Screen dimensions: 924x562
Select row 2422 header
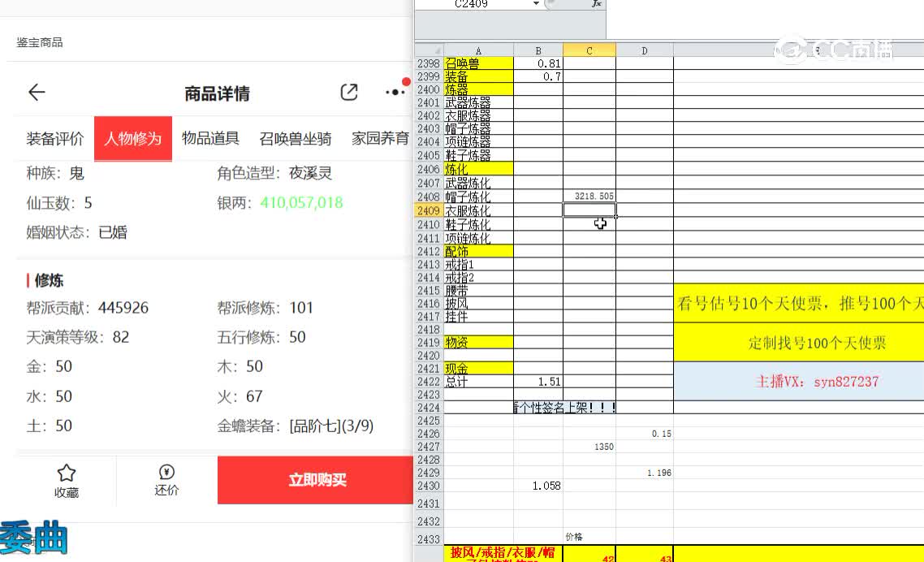(428, 382)
